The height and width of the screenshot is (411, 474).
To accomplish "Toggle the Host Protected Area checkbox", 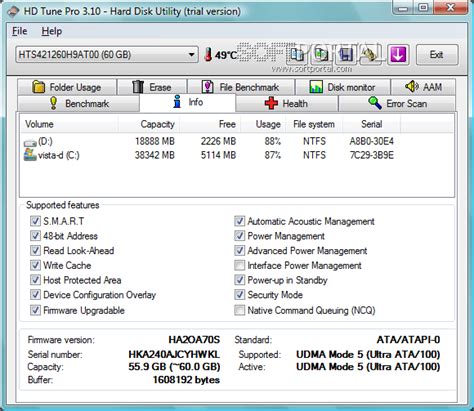I will tap(35, 280).
